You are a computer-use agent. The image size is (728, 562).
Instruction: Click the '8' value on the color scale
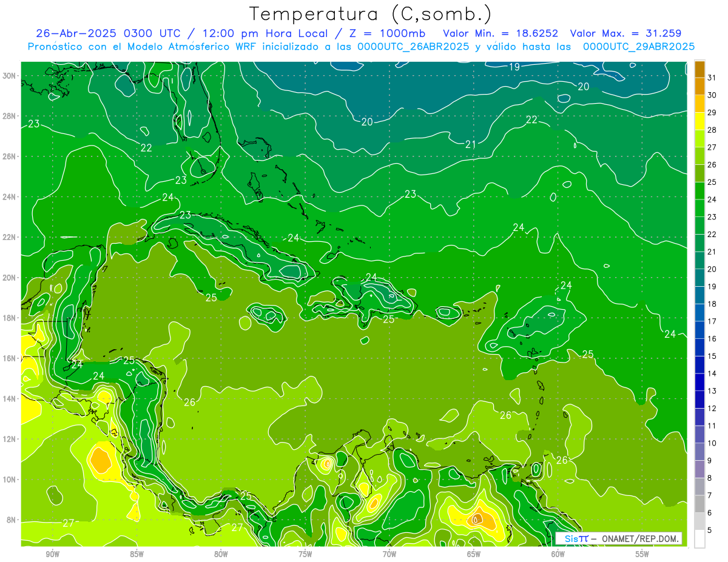pyautogui.click(x=710, y=478)
